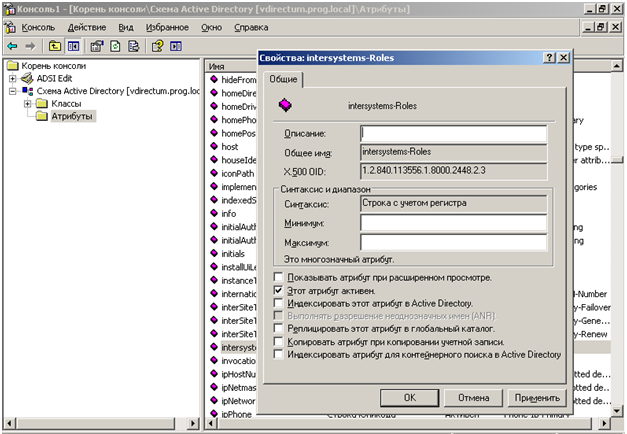Open the Избранное menu
This screenshot has height=434, width=627.
[167, 27]
